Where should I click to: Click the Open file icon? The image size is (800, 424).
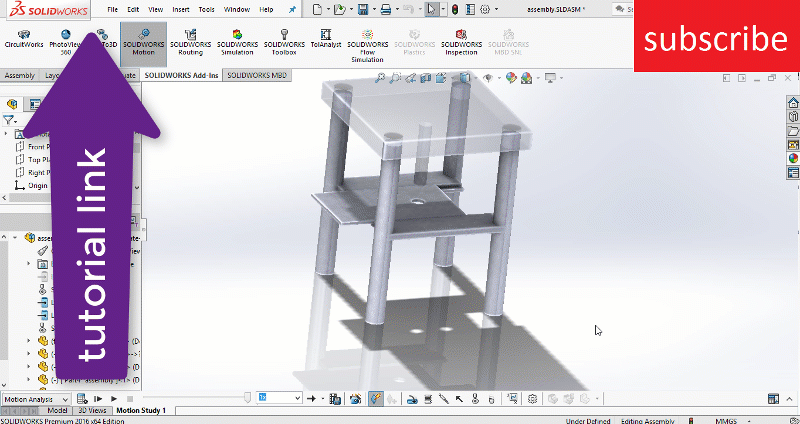click(x=340, y=9)
